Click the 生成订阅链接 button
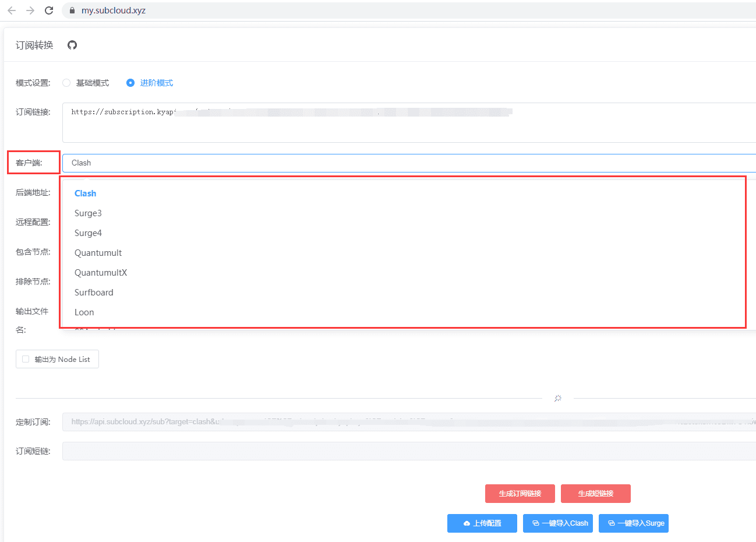Image resolution: width=756 pixels, height=542 pixels. [520, 494]
